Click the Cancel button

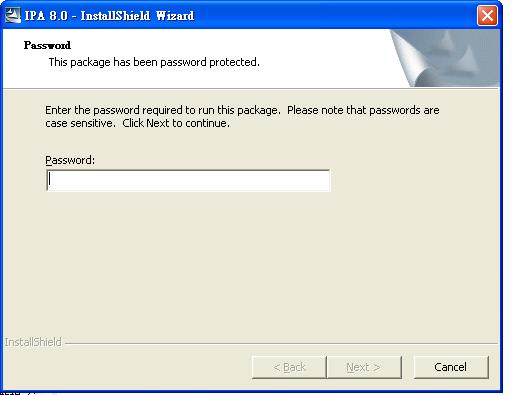point(451,367)
